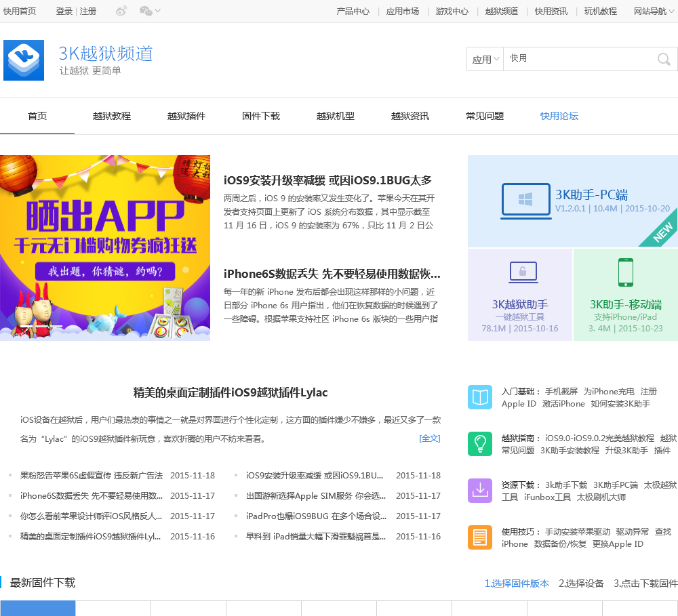This screenshot has width=678, height=616.
Task: Click the search magnifier icon
Action: pyautogui.click(x=664, y=60)
